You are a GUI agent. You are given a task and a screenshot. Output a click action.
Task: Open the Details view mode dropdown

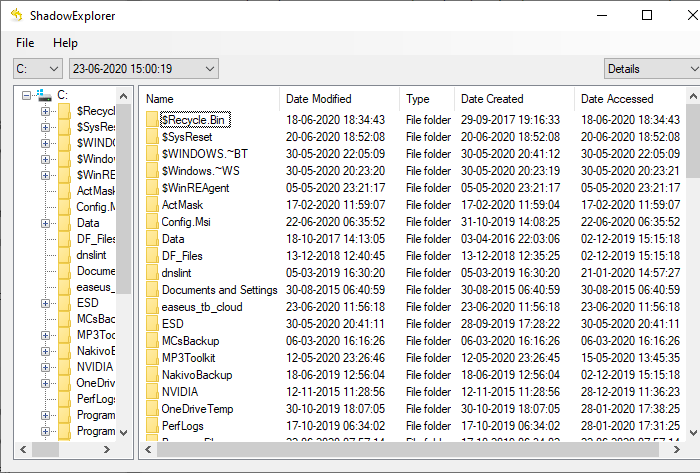point(652,69)
